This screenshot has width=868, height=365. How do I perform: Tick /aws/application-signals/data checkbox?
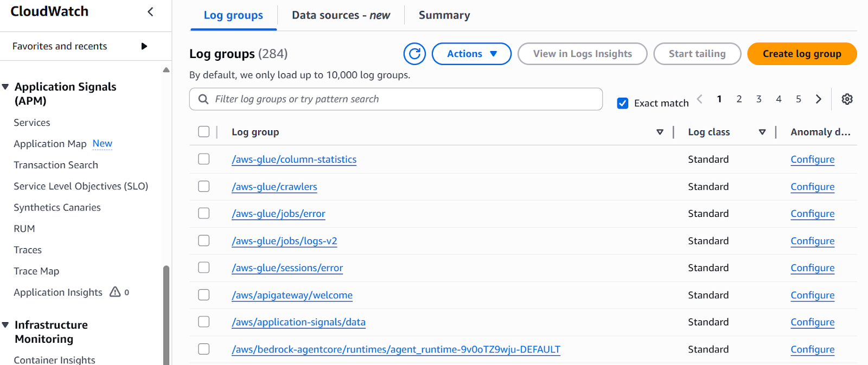coord(204,322)
